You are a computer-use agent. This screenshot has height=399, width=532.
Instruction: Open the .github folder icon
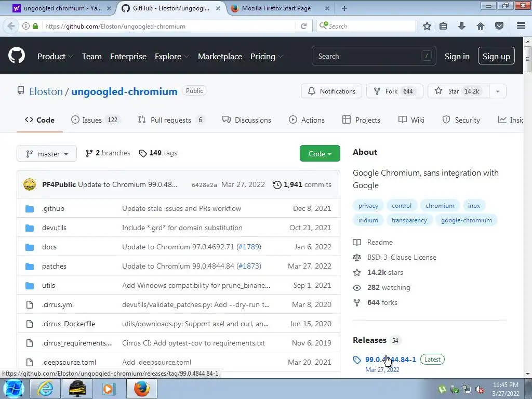pyautogui.click(x=30, y=209)
